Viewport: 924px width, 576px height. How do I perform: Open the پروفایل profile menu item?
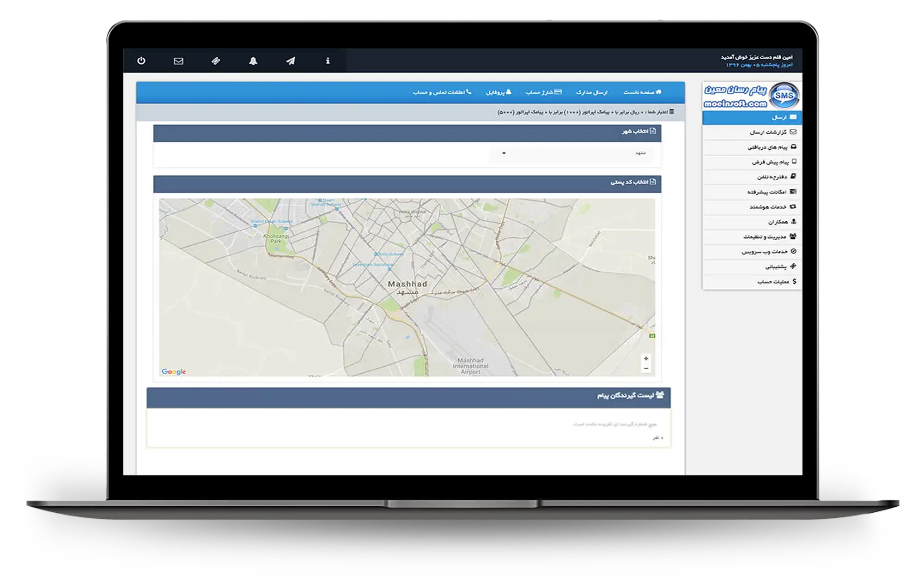click(498, 92)
